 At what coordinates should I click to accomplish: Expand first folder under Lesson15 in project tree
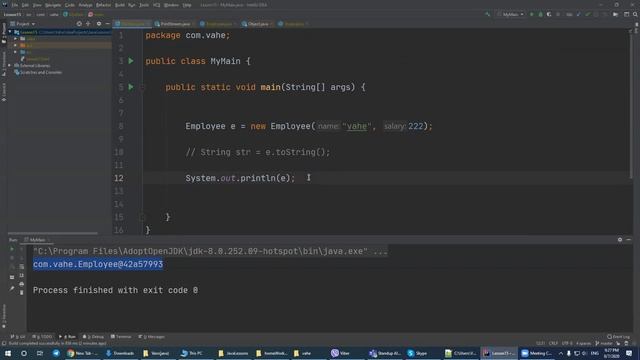click(16, 39)
